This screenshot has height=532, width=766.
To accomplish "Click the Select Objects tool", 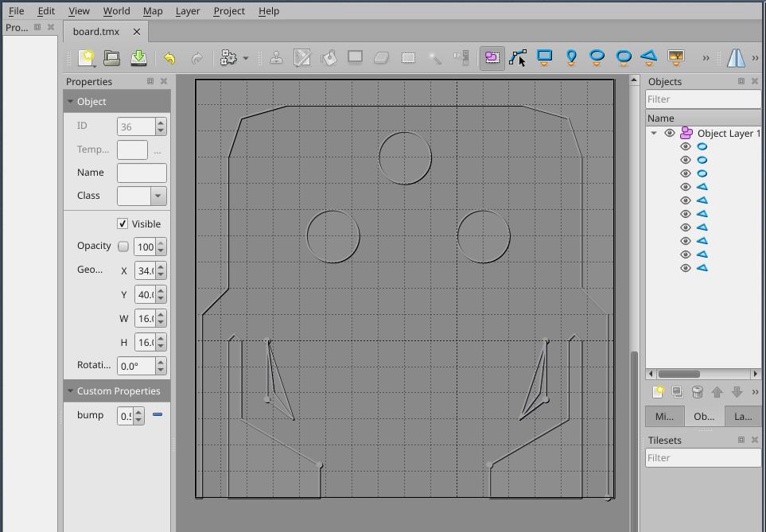I will coord(492,58).
